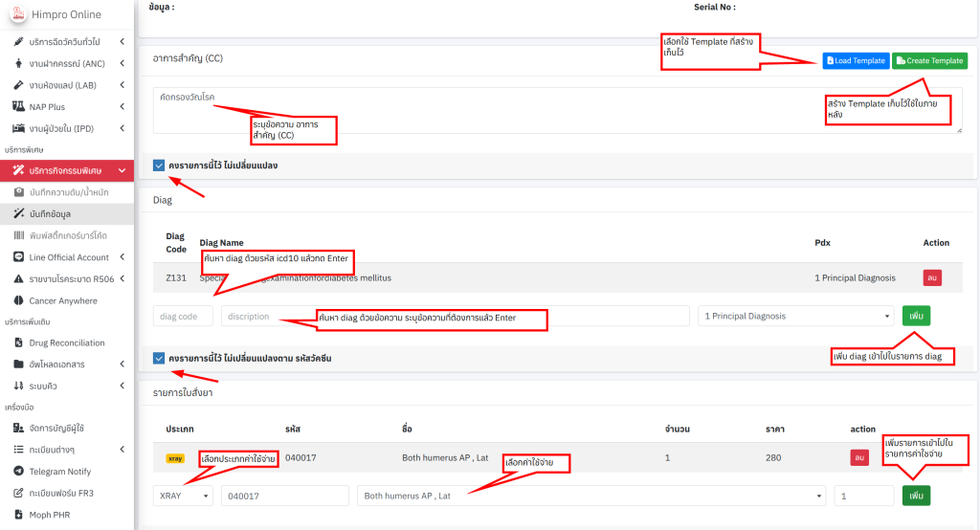Select the บริการกิจกรรมพิเศษ menu
Screen dimensions: 980x530
point(65,170)
